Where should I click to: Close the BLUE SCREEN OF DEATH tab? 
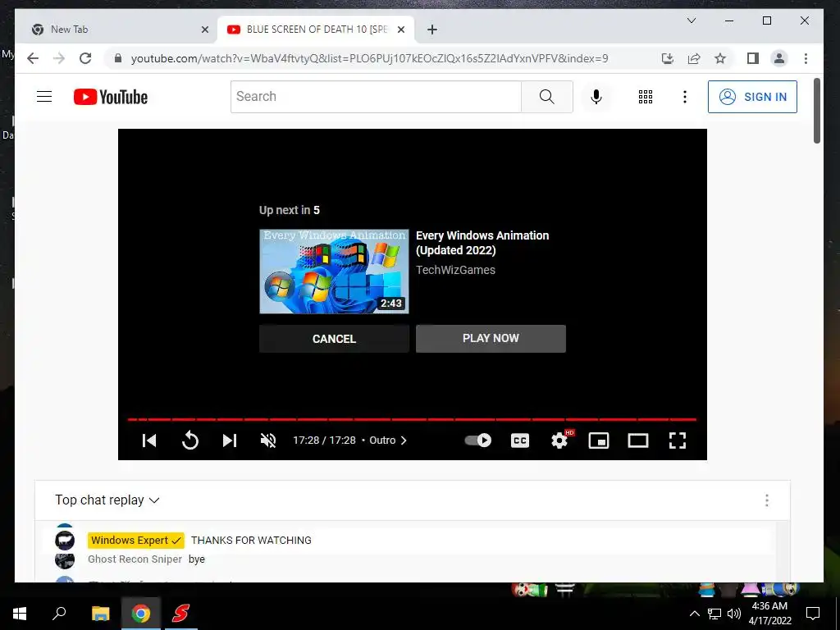pos(400,30)
